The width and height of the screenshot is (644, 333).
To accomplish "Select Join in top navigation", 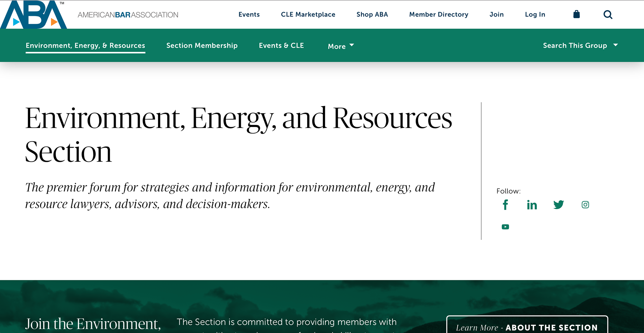I will coord(496,14).
